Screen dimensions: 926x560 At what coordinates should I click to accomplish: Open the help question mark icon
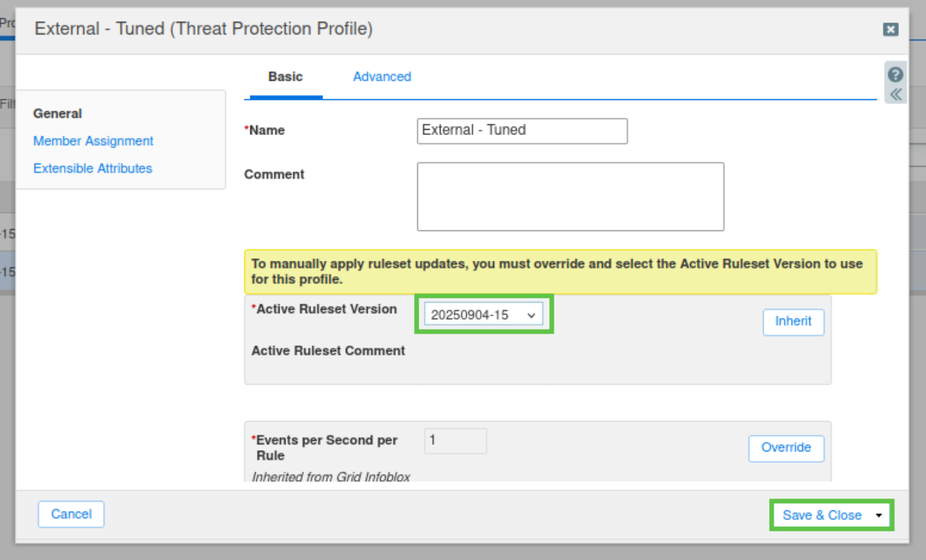896,74
